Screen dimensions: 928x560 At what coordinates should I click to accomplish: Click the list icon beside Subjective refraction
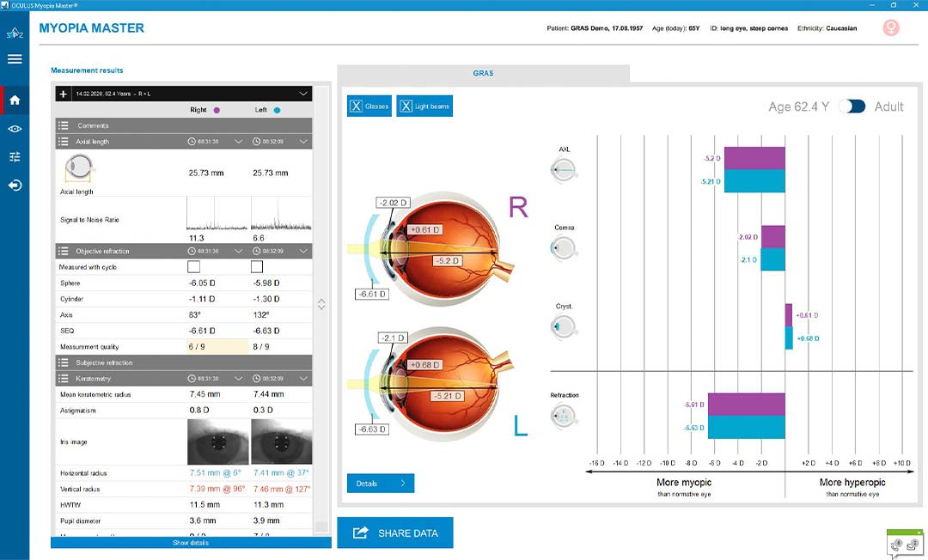[x=64, y=362]
